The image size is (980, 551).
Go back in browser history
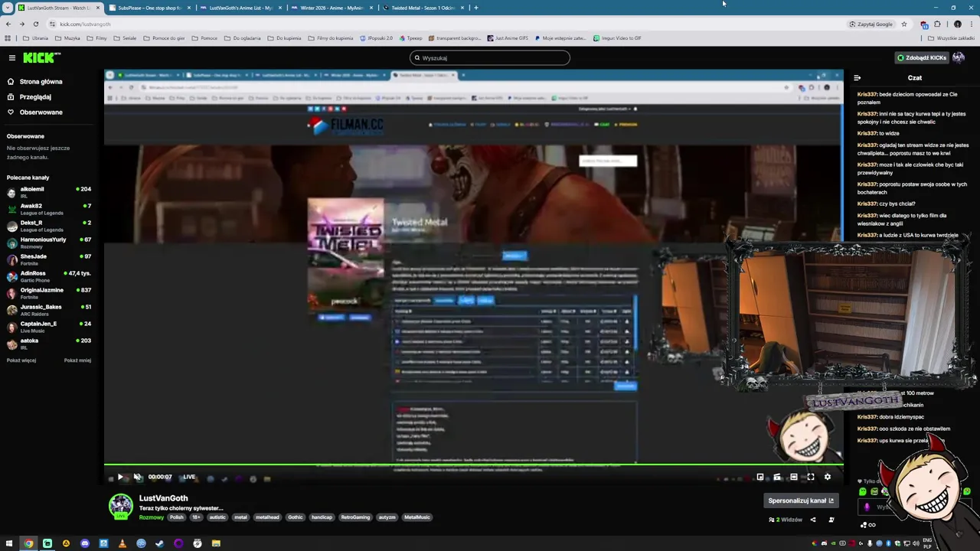coord(8,24)
